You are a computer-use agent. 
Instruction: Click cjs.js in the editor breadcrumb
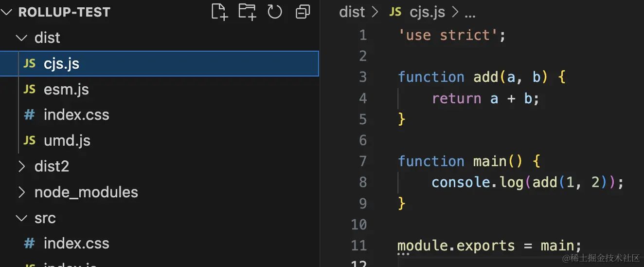tap(428, 12)
